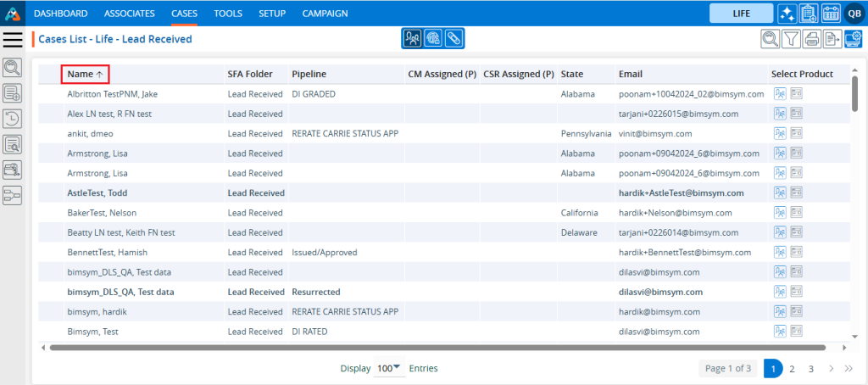Select the people view toggle in center toolbar
Screen dimensions: 868x385
pyautogui.click(x=412, y=38)
